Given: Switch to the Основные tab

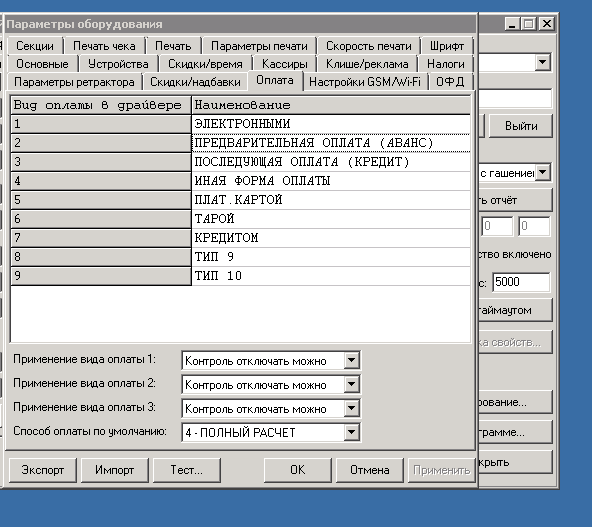Looking at the screenshot, I should 42,64.
